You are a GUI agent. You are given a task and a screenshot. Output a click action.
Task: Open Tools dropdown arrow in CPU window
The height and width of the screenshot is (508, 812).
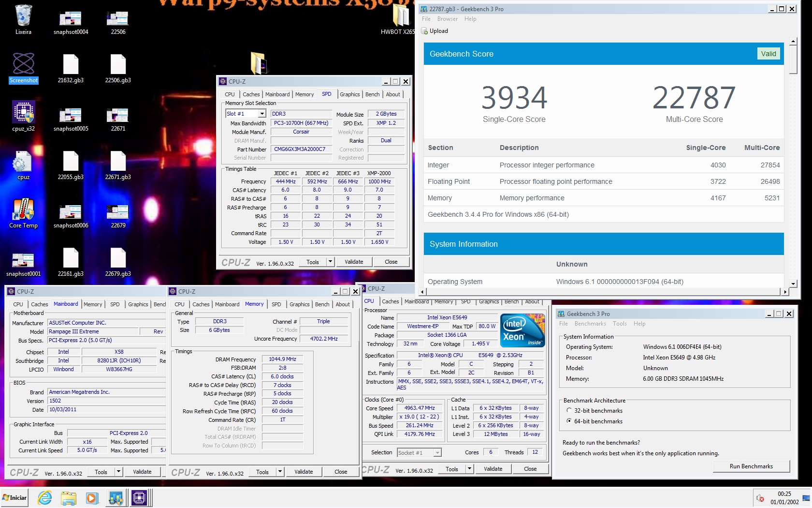(x=469, y=469)
